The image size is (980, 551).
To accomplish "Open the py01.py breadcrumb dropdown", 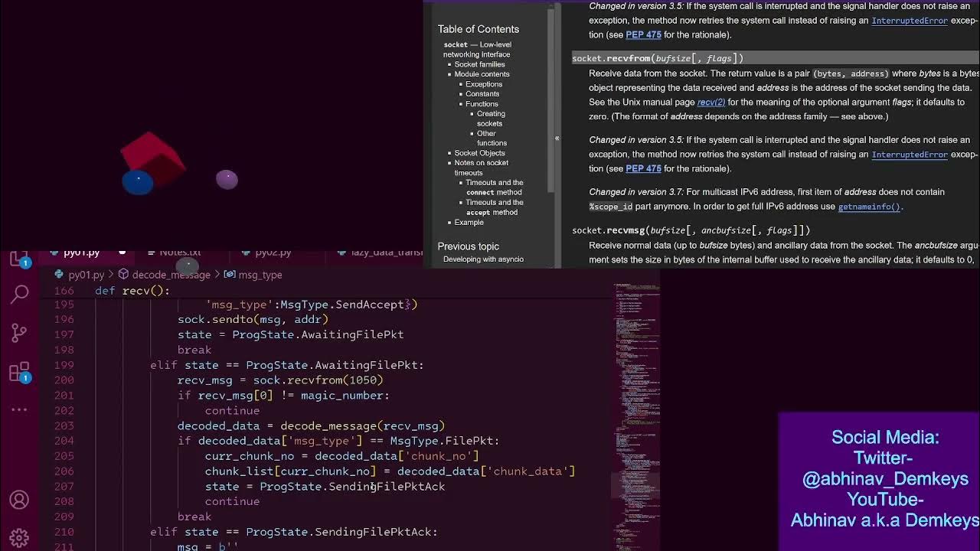I will pyautogui.click(x=86, y=275).
